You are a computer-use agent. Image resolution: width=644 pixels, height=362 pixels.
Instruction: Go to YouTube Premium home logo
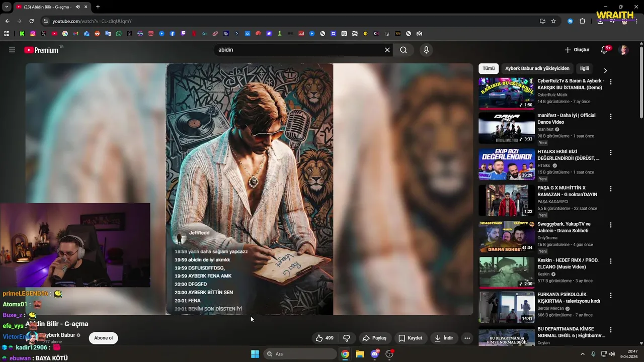click(41, 50)
